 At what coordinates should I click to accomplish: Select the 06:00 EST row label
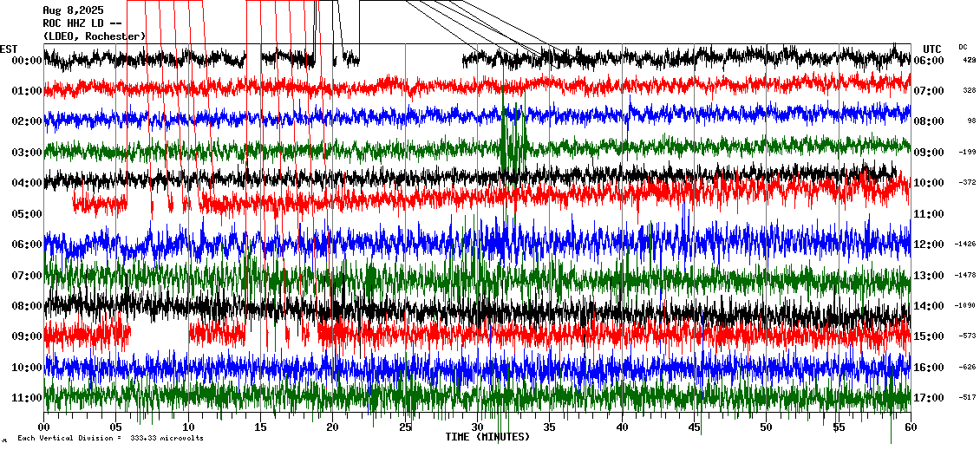pos(27,245)
